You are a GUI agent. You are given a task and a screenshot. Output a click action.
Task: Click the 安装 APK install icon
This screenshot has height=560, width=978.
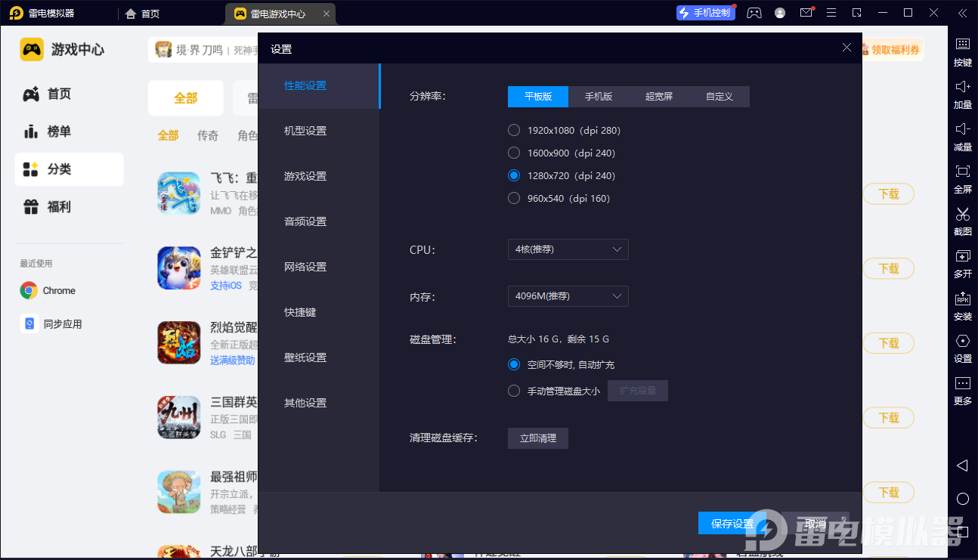tap(962, 307)
